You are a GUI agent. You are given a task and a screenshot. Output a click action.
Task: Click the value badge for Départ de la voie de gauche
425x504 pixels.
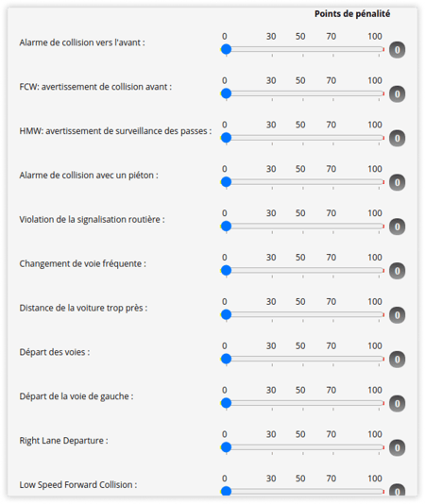[397, 404]
